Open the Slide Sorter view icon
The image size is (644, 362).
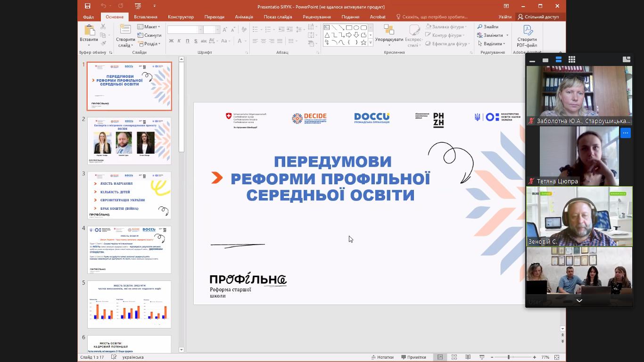click(454, 357)
